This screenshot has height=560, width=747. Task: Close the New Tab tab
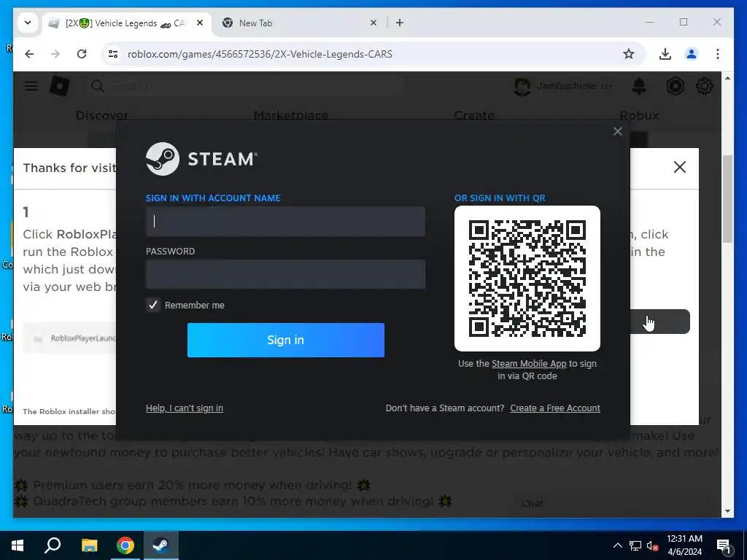pyautogui.click(x=373, y=23)
